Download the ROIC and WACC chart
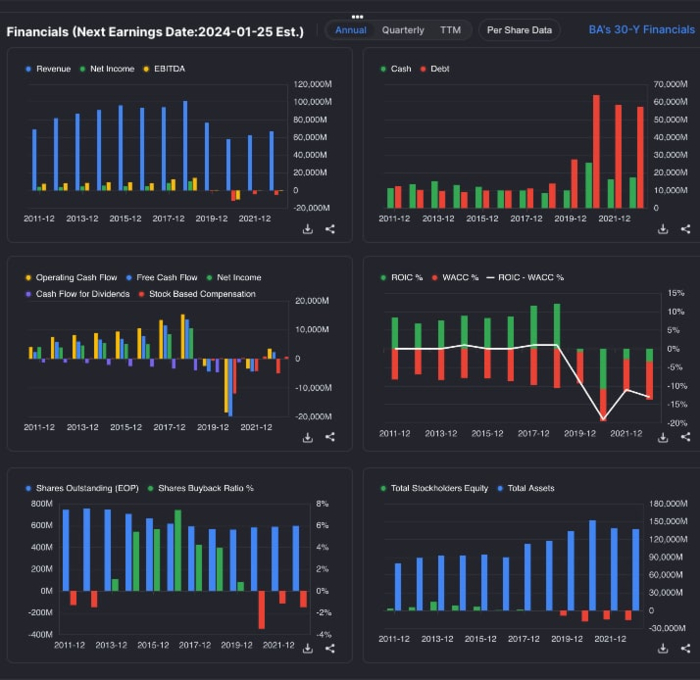This screenshot has height=680, width=700. click(663, 437)
